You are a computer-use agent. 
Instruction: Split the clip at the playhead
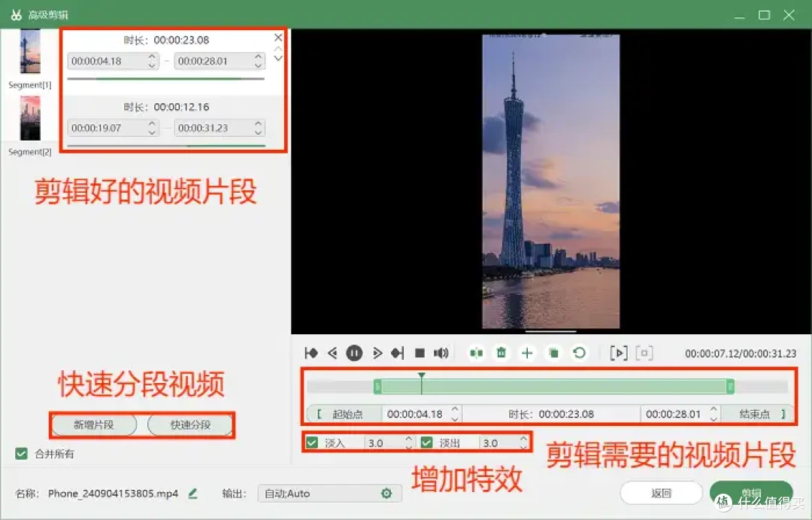tap(477, 353)
